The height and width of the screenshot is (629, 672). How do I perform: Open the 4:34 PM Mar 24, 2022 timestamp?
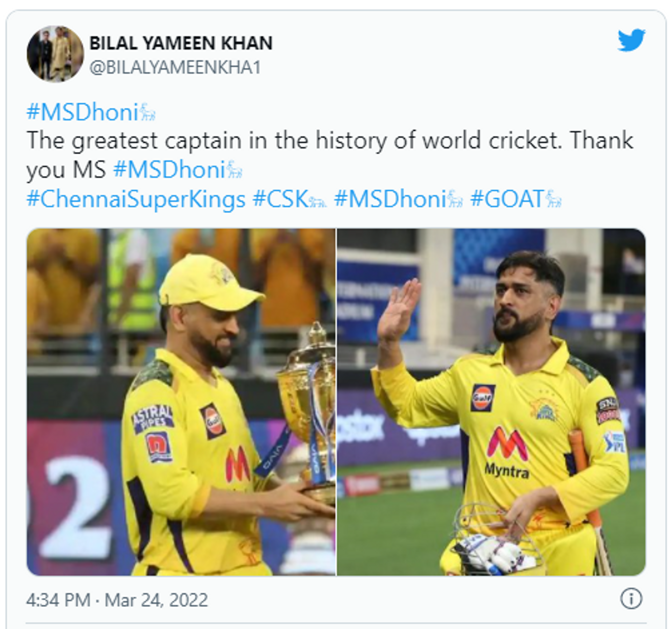click(x=117, y=600)
